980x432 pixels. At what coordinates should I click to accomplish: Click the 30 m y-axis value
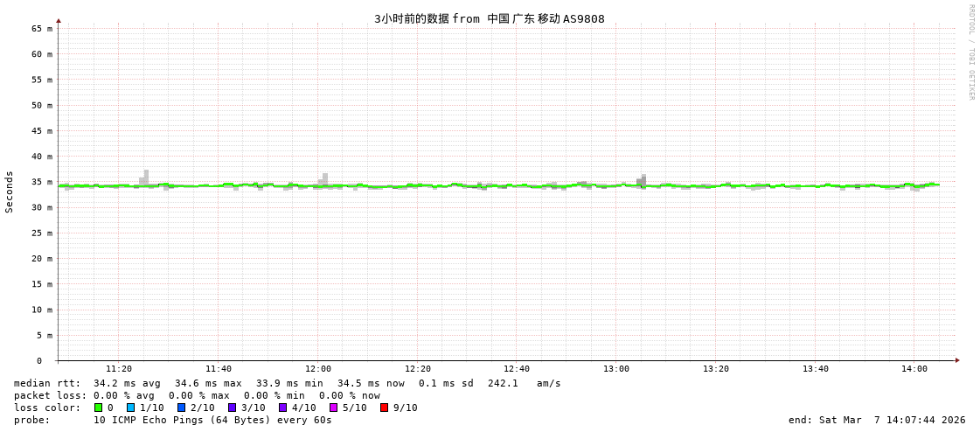[42, 207]
